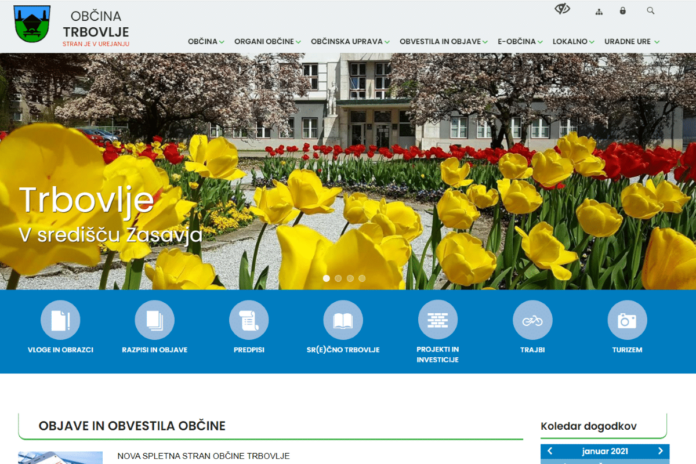Click the Občina Trbovlje coat of arms logo
This screenshot has width=696, height=464.
(32, 24)
